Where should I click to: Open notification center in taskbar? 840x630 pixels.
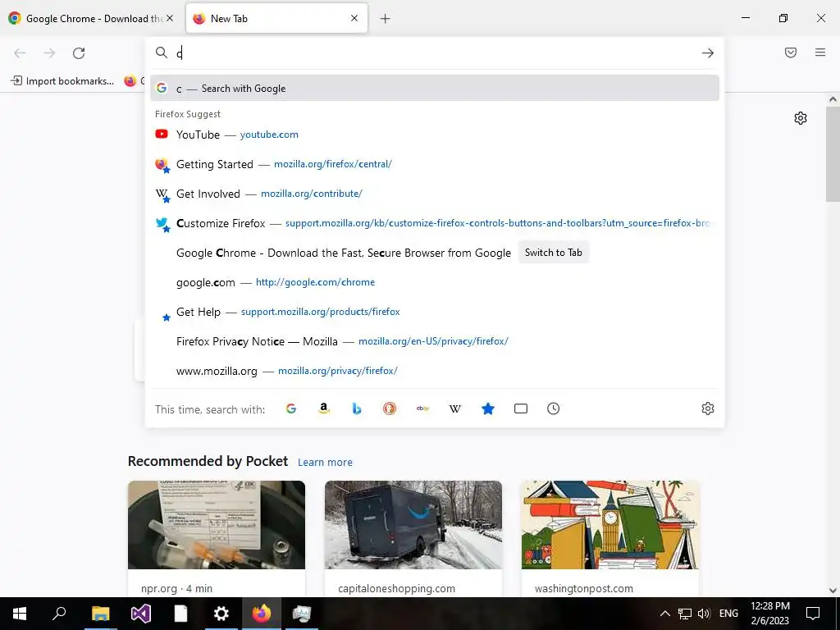[813, 614]
